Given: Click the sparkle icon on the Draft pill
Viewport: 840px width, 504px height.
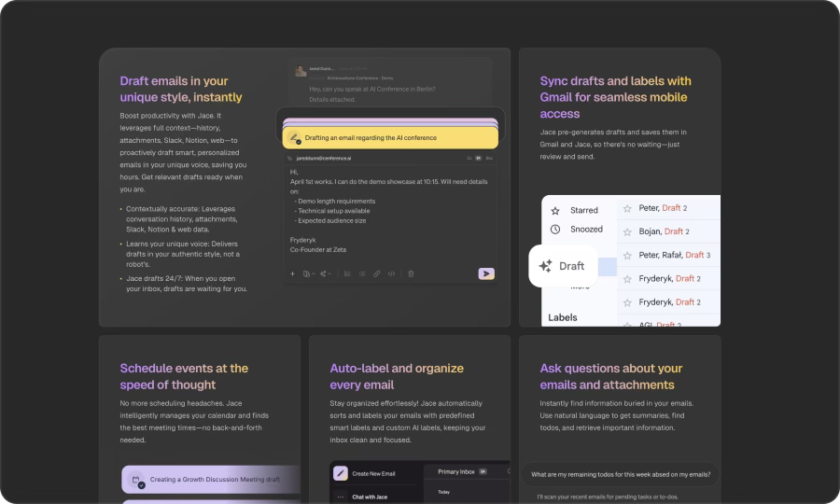Looking at the screenshot, I should pos(545,266).
